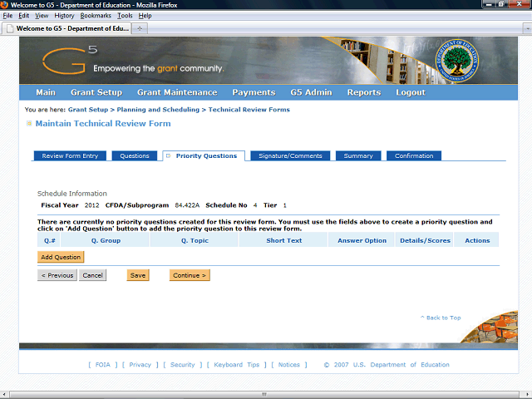Follow Planning and Scheduling breadcrumb link

[x=158, y=110]
